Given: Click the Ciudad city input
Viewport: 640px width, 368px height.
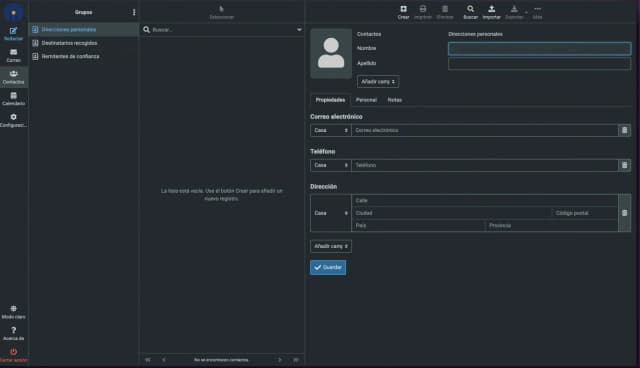Looking at the screenshot, I should [x=451, y=213].
